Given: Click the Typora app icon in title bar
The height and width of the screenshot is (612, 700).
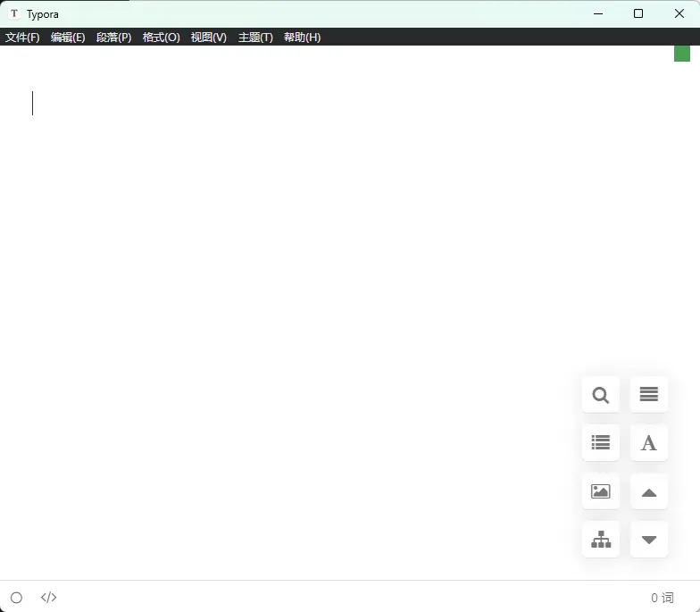Looking at the screenshot, I should [14, 14].
